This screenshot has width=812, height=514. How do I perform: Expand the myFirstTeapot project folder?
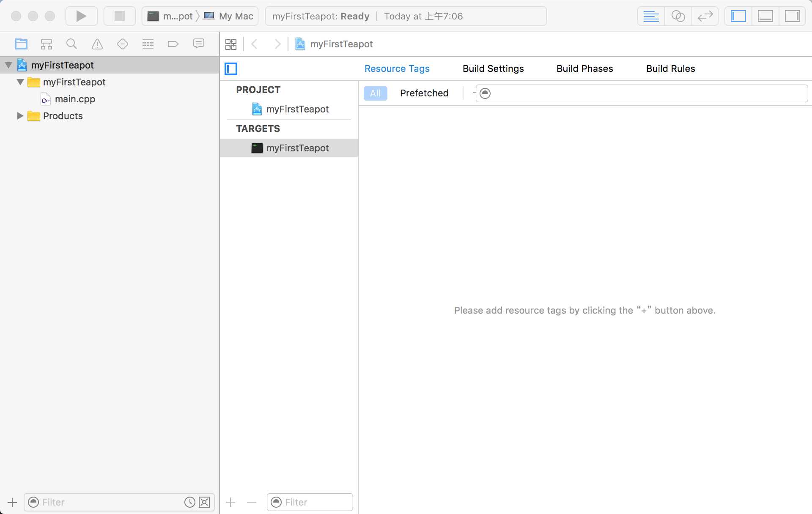tap(8, 65)
